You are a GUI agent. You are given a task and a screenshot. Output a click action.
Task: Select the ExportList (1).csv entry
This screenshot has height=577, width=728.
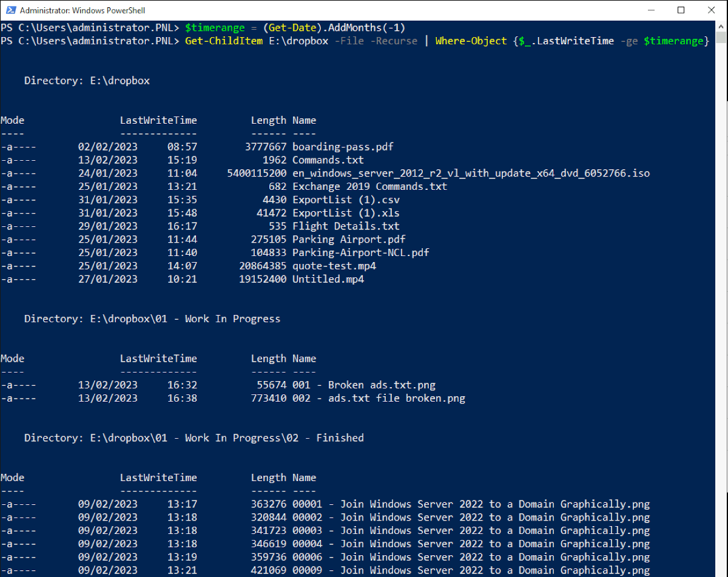tap(346, 200)
